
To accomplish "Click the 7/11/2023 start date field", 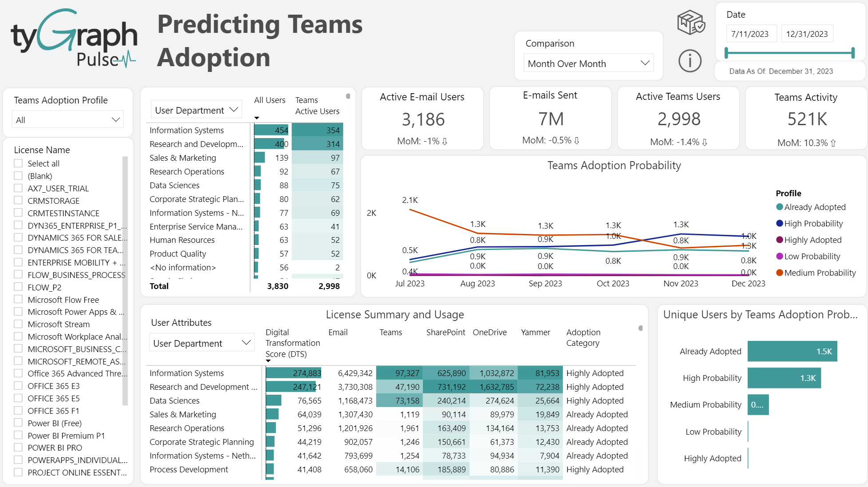I will [752, 33].
